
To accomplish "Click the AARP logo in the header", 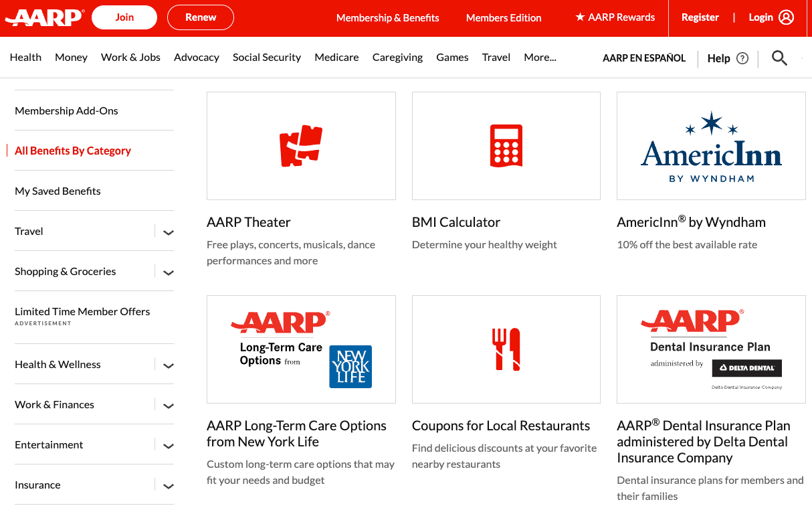I will [44, 17].
